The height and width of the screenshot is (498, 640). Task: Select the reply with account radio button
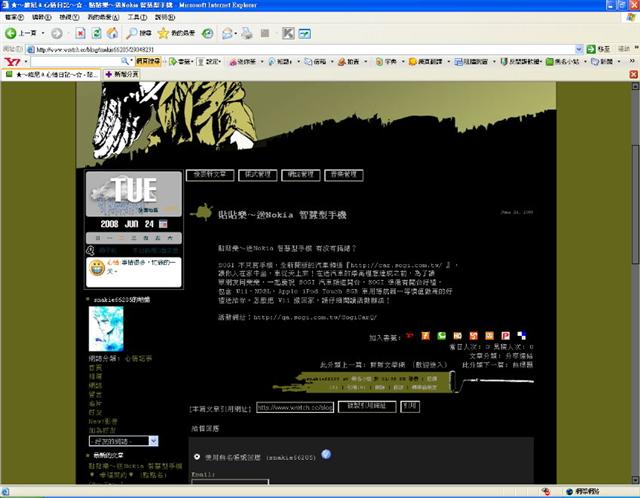coord(197,457)
